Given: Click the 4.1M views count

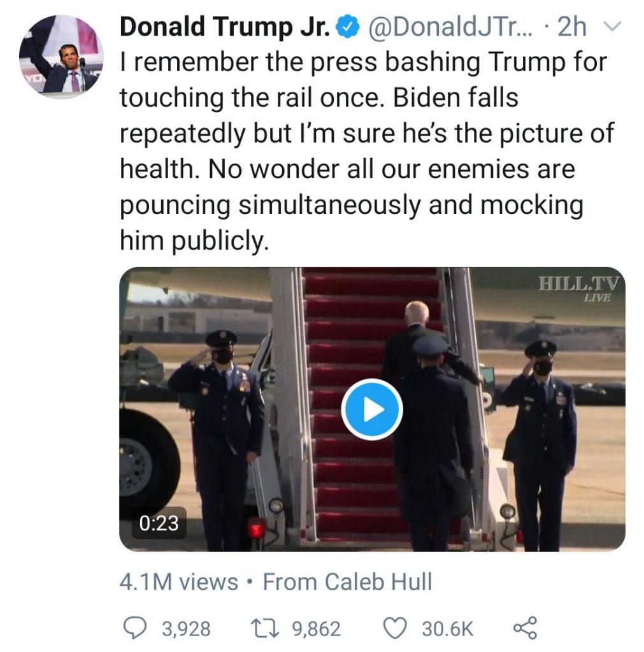Looking at the screenshot, I should click(178, 581).
